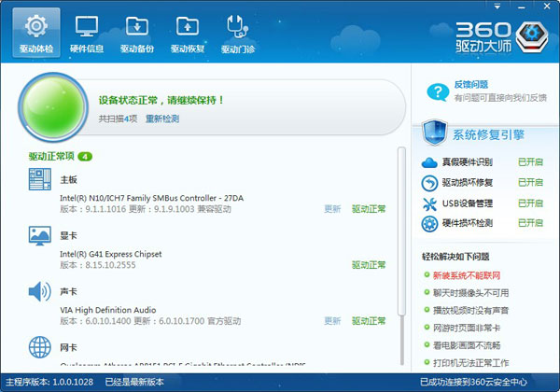
Task: Click the 反馈问题 question mark icon
Action: point(438,91)
